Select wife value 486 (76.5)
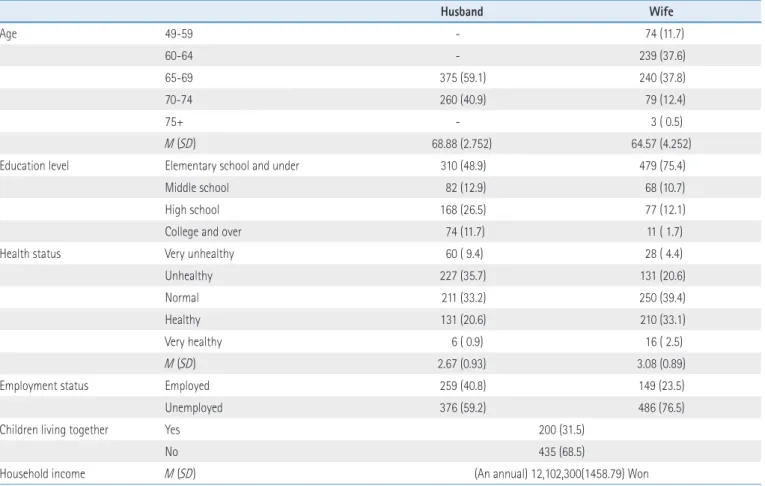 (661, 407)
